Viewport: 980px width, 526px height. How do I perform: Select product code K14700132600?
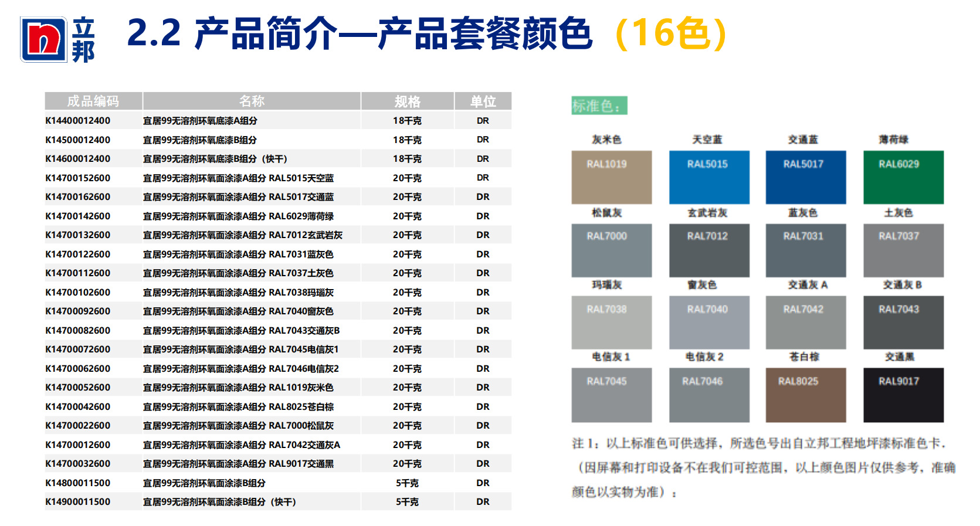[x=78, y=235]
